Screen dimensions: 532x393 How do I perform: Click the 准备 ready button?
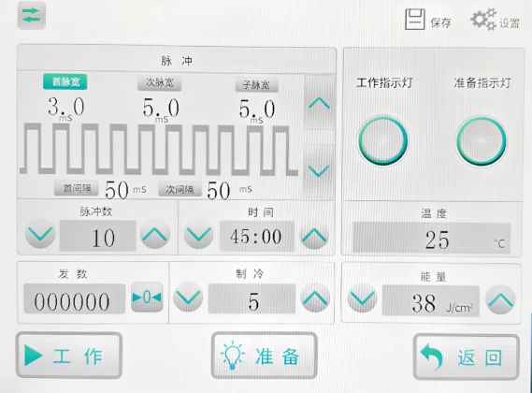pos(265,356)
